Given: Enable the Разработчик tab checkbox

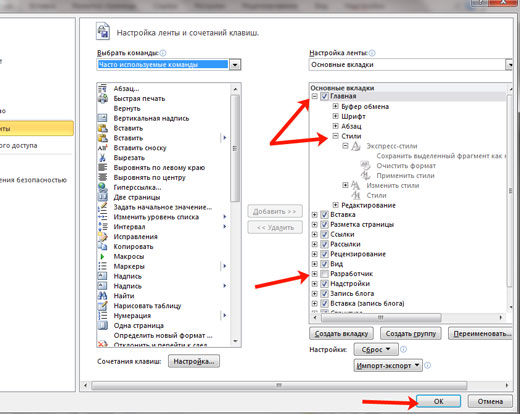Looking at the screenshot, I should click(324, 274).
